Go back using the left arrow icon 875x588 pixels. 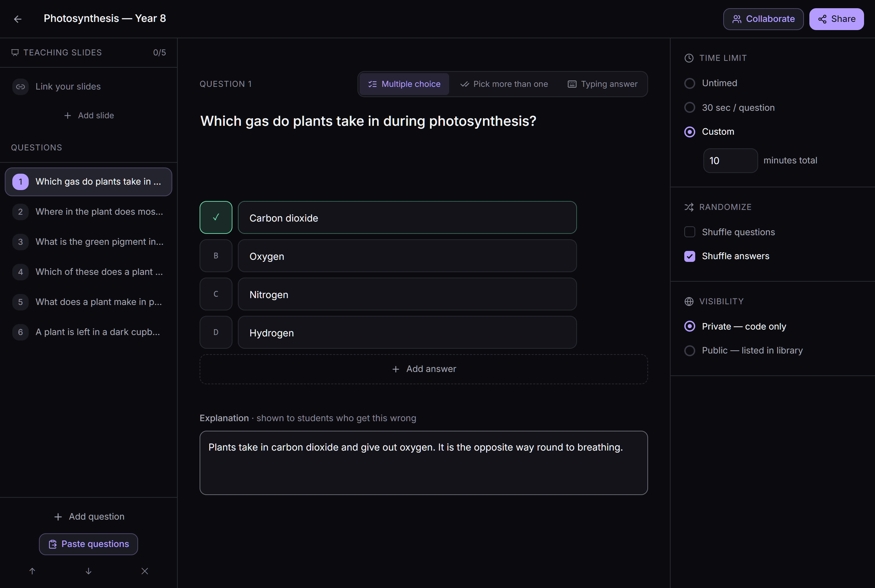[x=18, y=19]
